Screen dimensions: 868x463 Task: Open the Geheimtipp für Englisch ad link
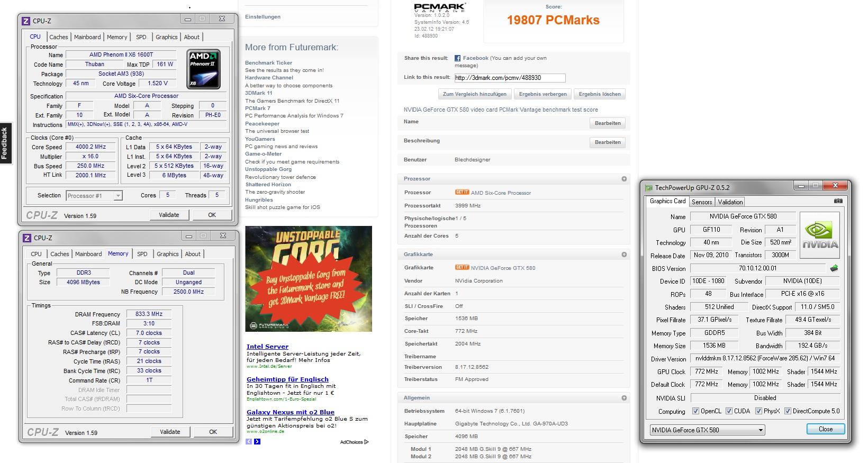[287, 379]
